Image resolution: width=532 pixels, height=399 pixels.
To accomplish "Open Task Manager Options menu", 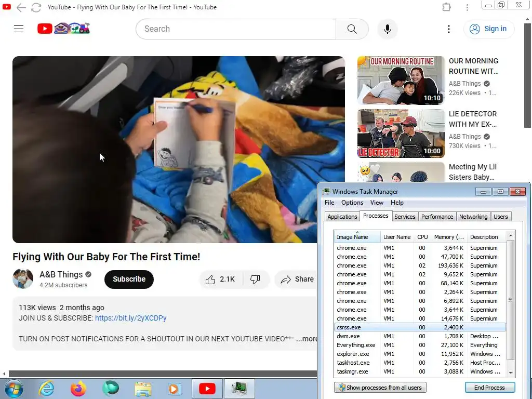I will click(352, 203).
